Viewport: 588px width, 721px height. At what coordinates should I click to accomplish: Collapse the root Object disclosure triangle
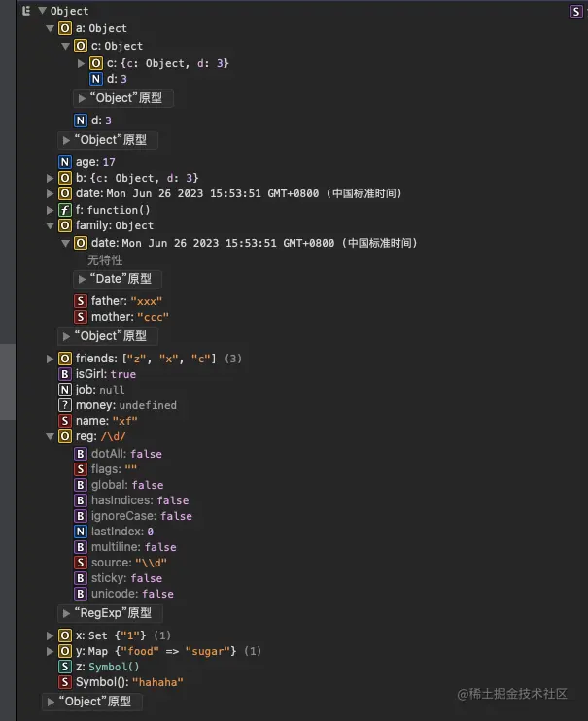click(43, 10)
